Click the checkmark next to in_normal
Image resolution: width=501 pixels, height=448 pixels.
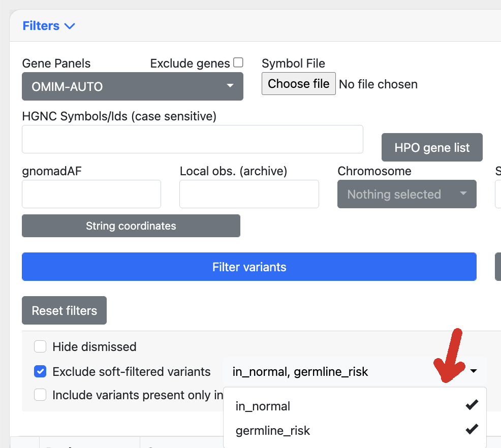(472, 404)
